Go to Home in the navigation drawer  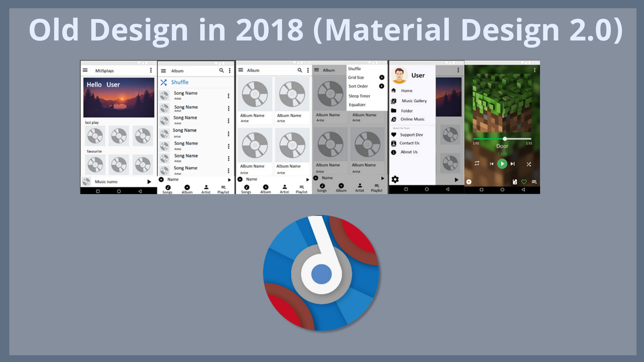pyautogui.click(x=407, y=91)
